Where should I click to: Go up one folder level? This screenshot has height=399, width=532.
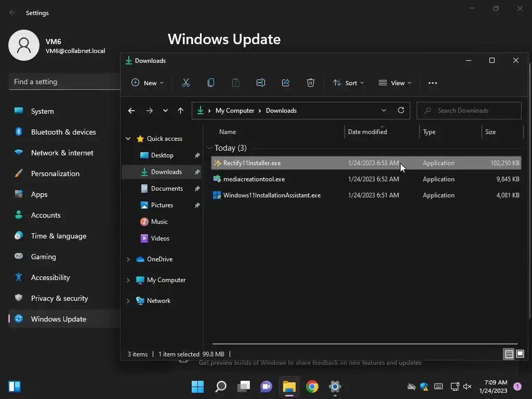pos(180,111)
